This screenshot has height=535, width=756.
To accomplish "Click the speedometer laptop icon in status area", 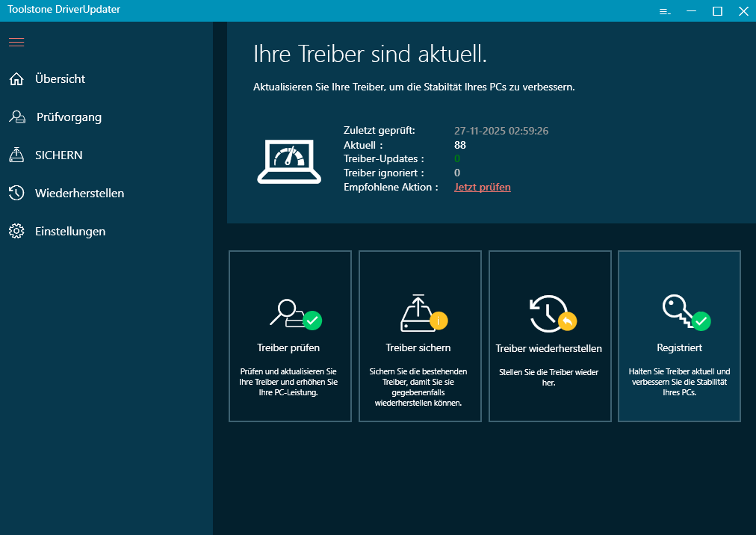I will click(x=289, y=159).
